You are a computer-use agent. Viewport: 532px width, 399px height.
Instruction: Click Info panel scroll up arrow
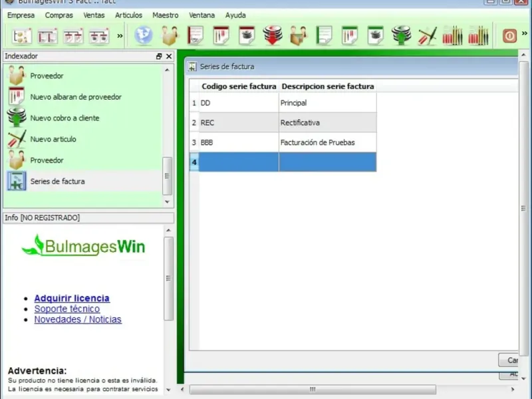(x=168, y=230)
